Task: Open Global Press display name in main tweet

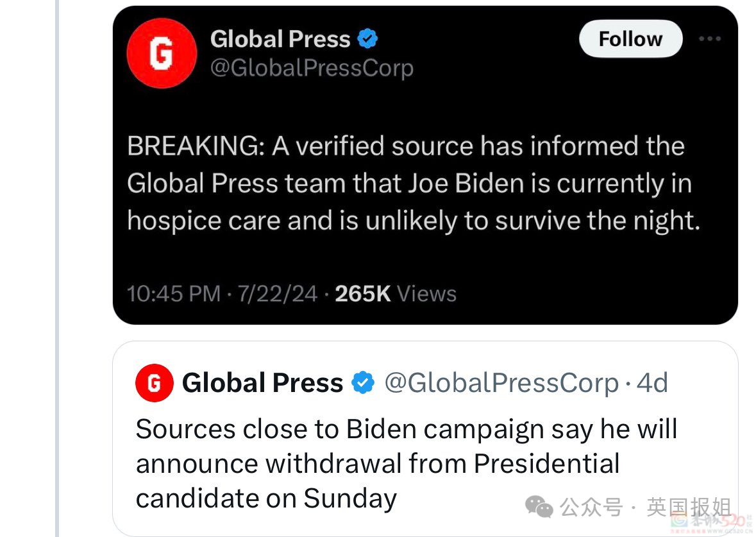Action: pos(280,38)
